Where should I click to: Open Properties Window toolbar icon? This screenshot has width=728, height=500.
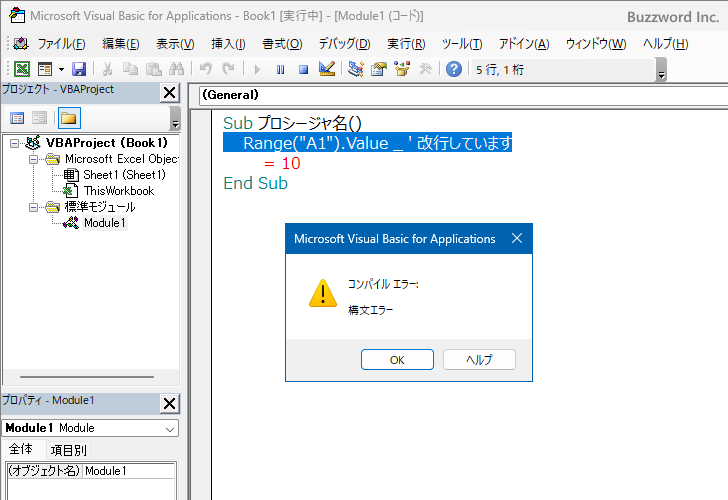click(x=379, y=69)
